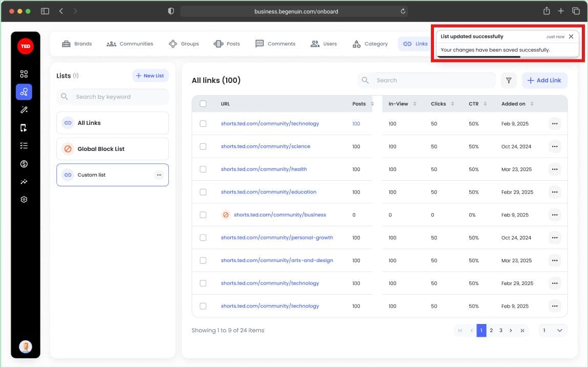The height and width of the screenshot is (368, 588).
Task: Click the TED brand logo in sidebar
Action: pos(26,46)
